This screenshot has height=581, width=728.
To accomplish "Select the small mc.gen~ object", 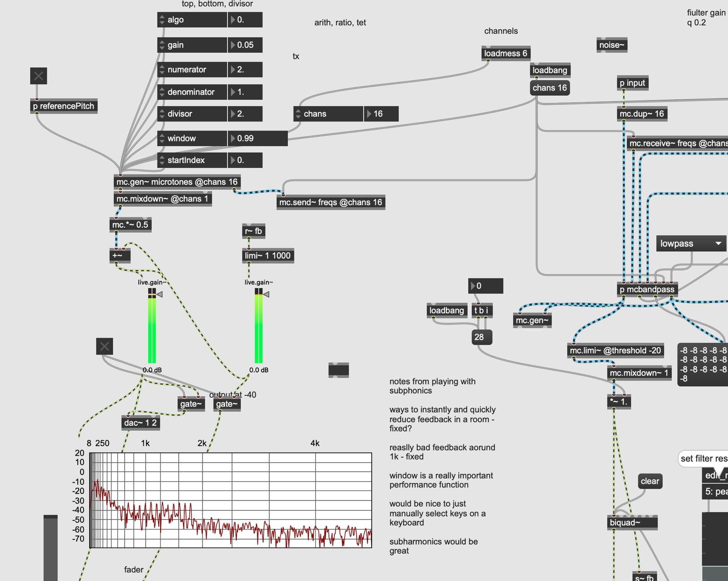I will [x=532, y=321].
